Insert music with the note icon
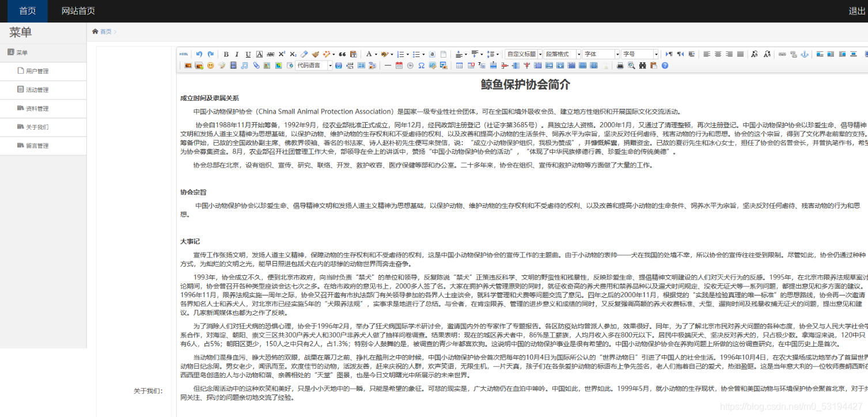 click(x=244, y=65)
